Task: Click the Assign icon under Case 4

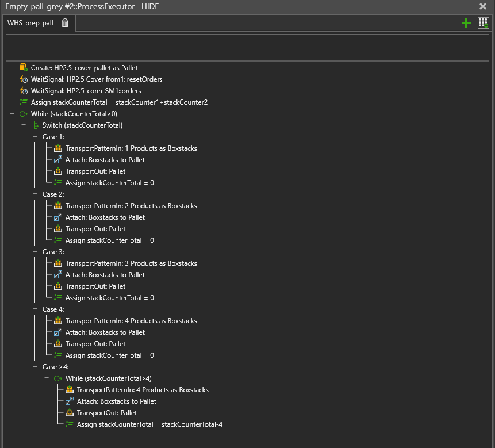Action: (x=57, y=355)
